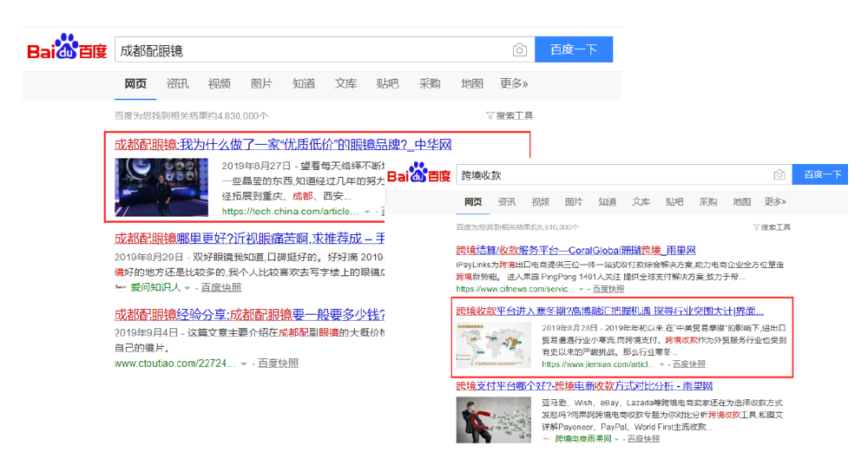Click 百度一下 button for the 跨境收款 search
The height and width of the screenshot is (472, 868).
(820, 174)
